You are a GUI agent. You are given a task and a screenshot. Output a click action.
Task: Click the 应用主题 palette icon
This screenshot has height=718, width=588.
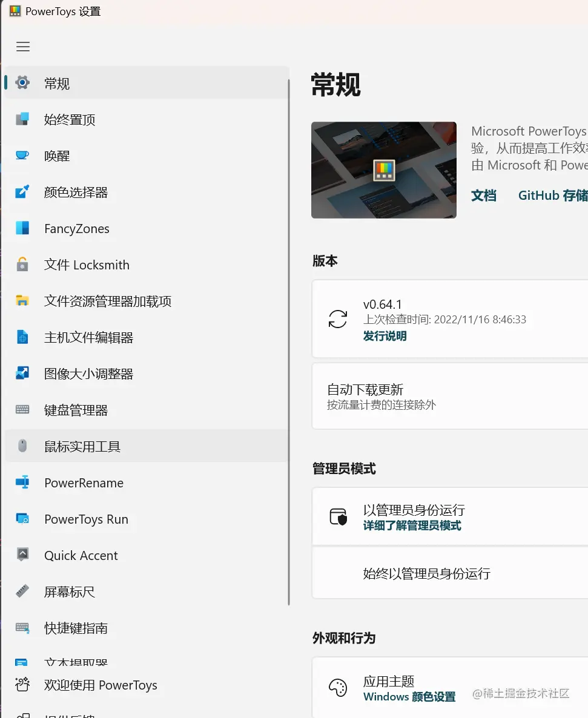pos(338,688)
